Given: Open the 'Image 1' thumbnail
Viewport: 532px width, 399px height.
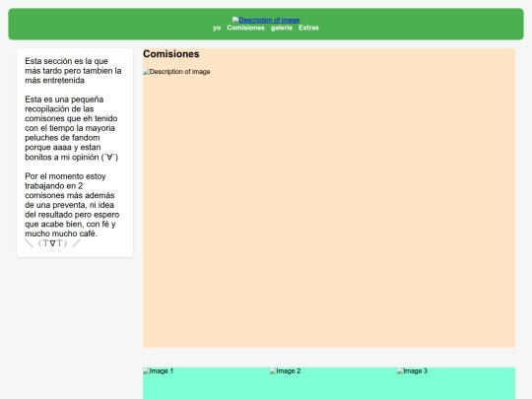Looking at the screenshot, I should tap(158, 370).
